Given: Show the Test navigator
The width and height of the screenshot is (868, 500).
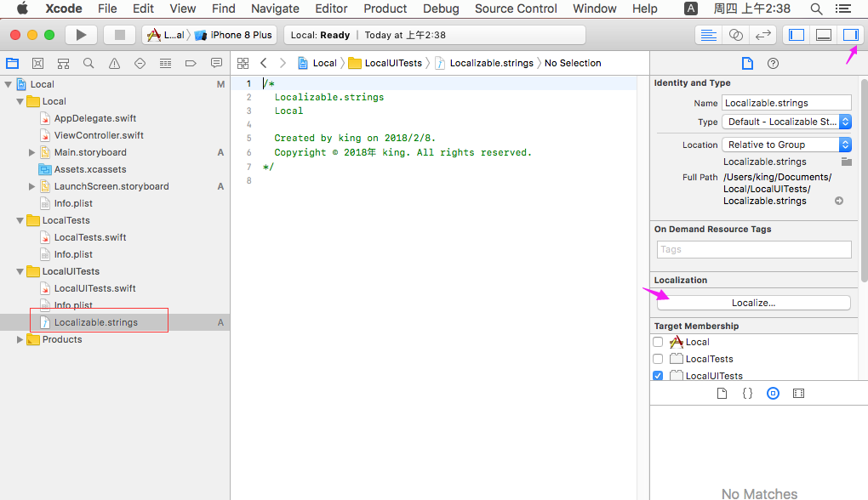Looking at the screenshot, I should [x=140, y=63].
